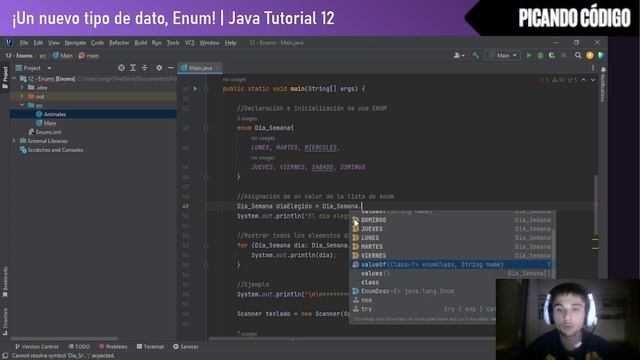Open the Navigate menu
640x360 pixels.
pyautogui.click(x=75, y=43)
